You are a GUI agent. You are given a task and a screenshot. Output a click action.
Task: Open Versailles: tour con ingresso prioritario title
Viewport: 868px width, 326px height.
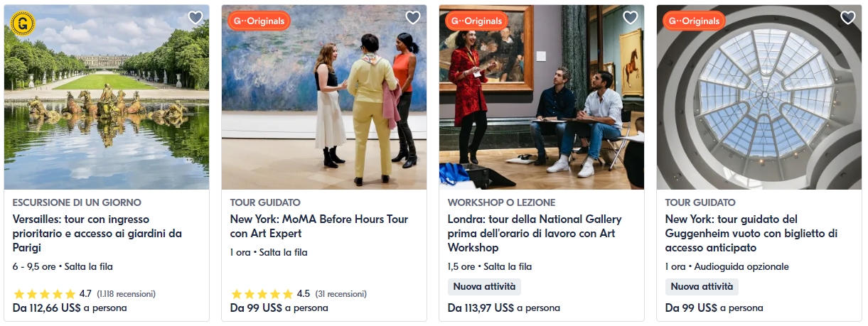point(97,233)
